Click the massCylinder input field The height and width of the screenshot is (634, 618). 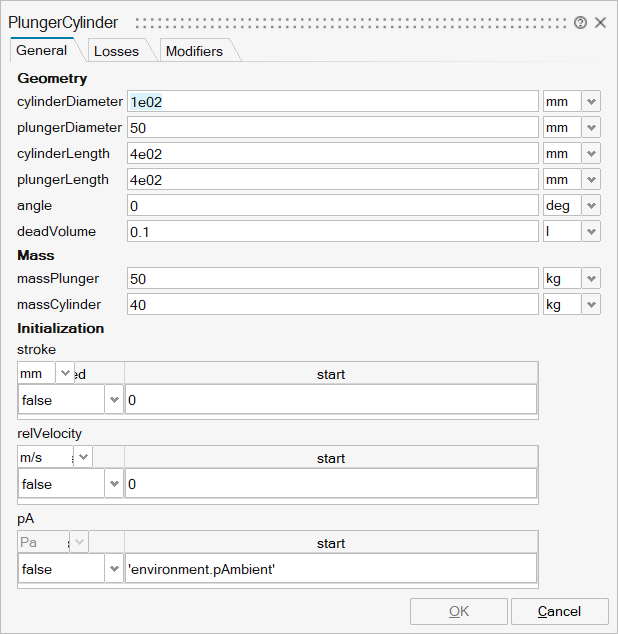(x=332, y=303)
